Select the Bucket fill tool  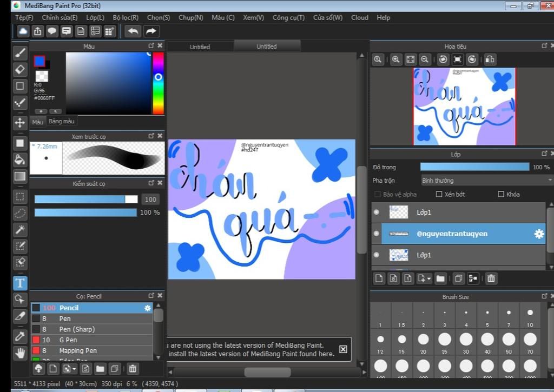[20, 160]
